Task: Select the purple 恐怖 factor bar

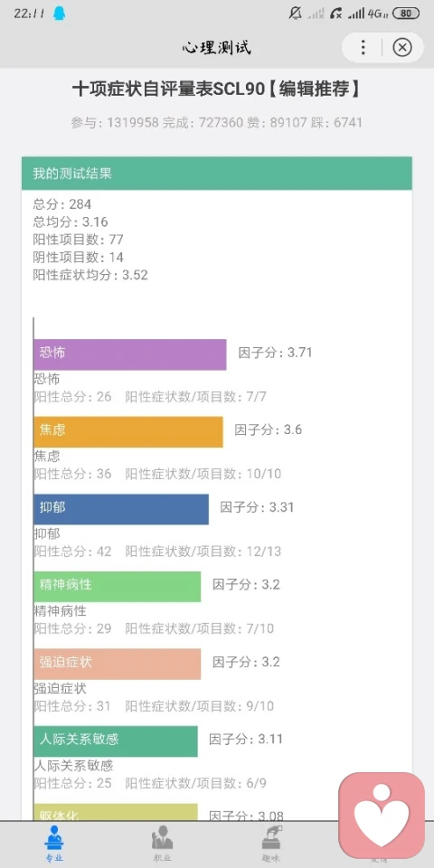Action: click(130, 354)
